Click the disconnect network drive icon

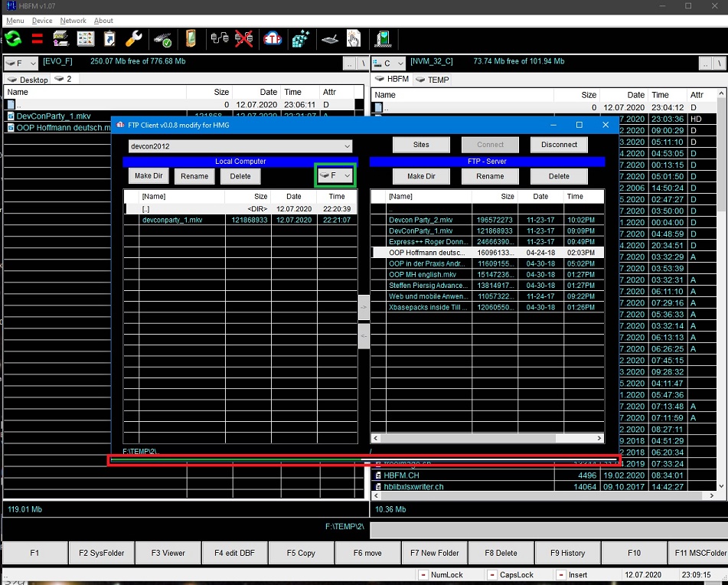pos(244,39)
